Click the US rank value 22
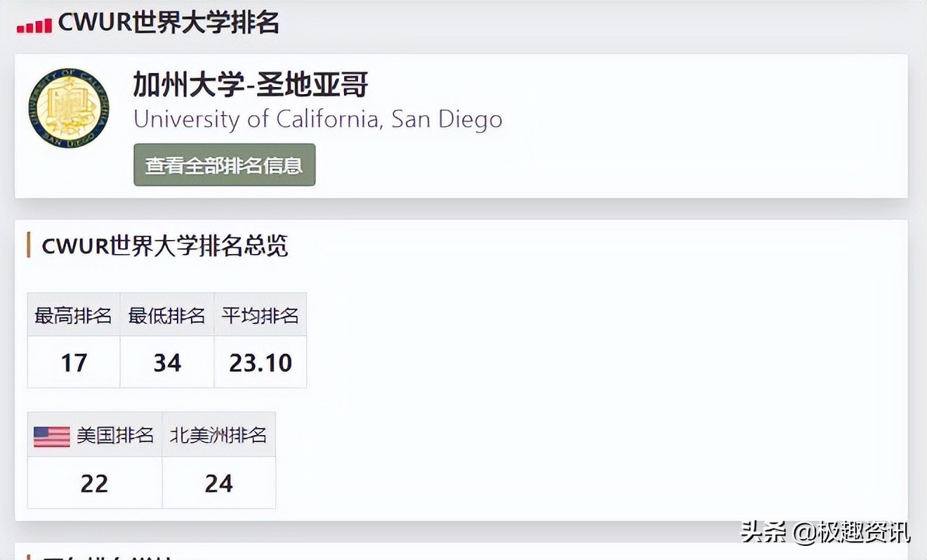This screenshot has width=927, height=560. pos(94,483)
